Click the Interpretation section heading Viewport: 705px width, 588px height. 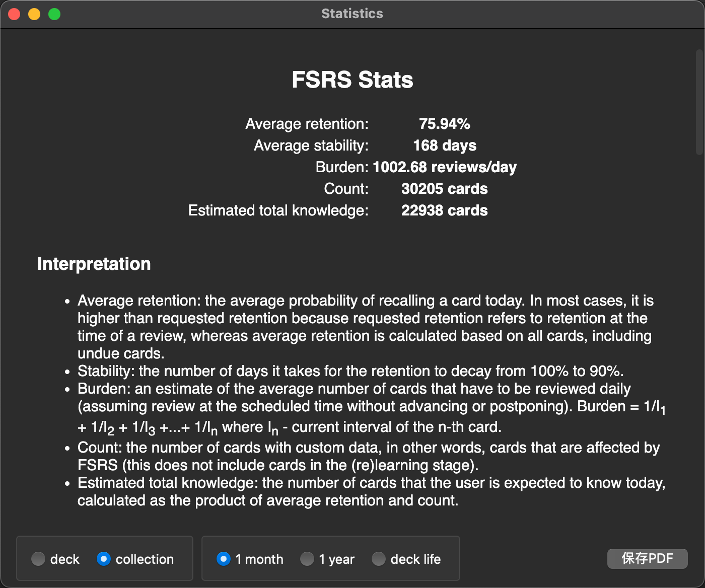[x=94, y=264]
